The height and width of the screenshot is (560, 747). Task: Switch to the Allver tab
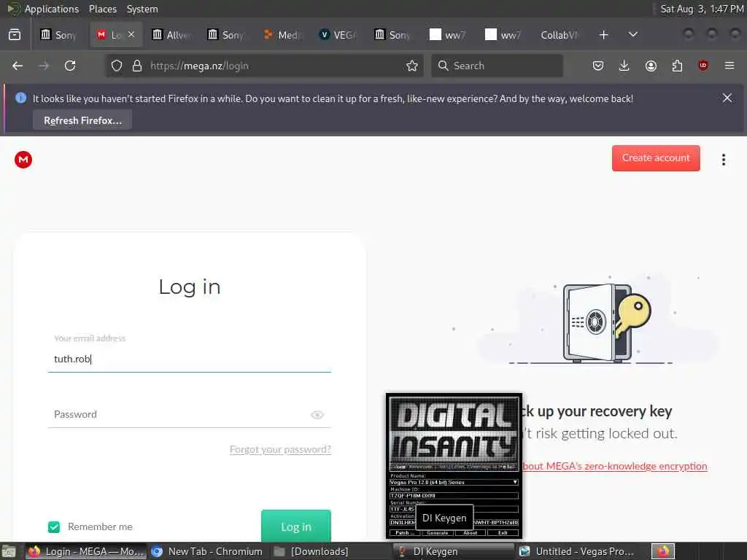[x=171, y=35]
